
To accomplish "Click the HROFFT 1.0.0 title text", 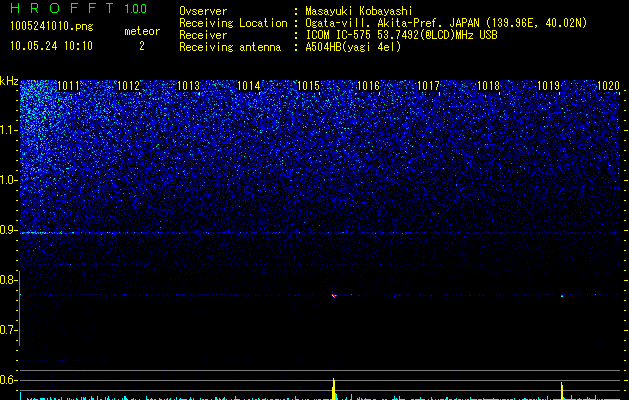I will click(x=78, y=8).
